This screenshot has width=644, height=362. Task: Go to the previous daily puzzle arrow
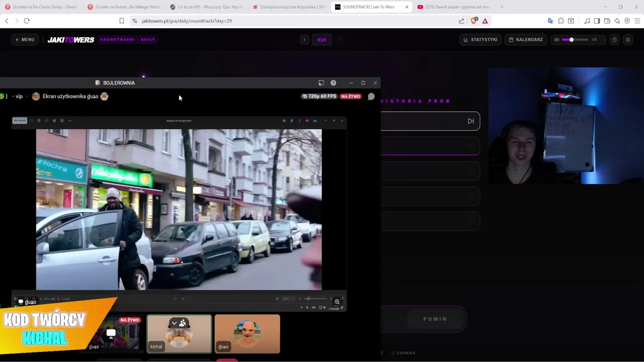pyautogui.click(x=304, y=40)
